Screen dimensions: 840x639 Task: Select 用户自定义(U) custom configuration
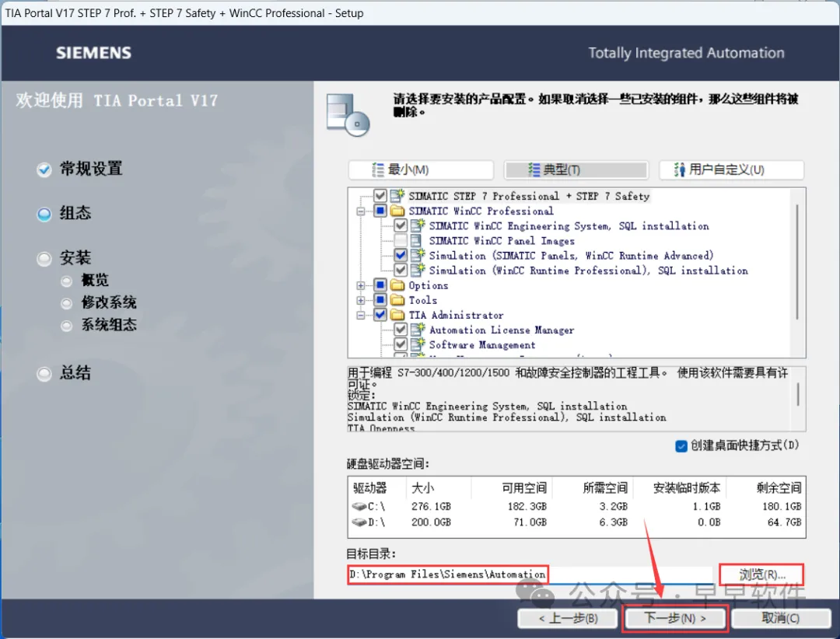pos(731,169)
